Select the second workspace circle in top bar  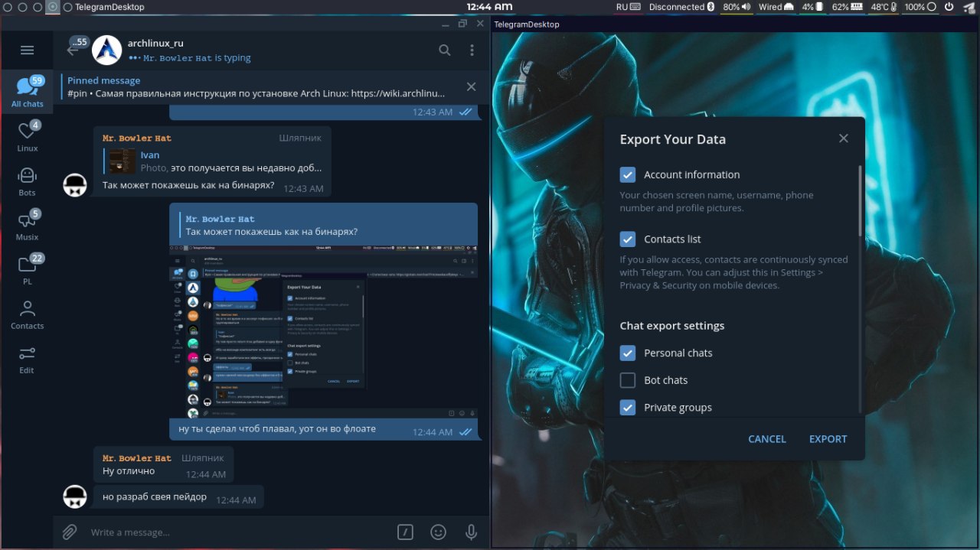21,7
